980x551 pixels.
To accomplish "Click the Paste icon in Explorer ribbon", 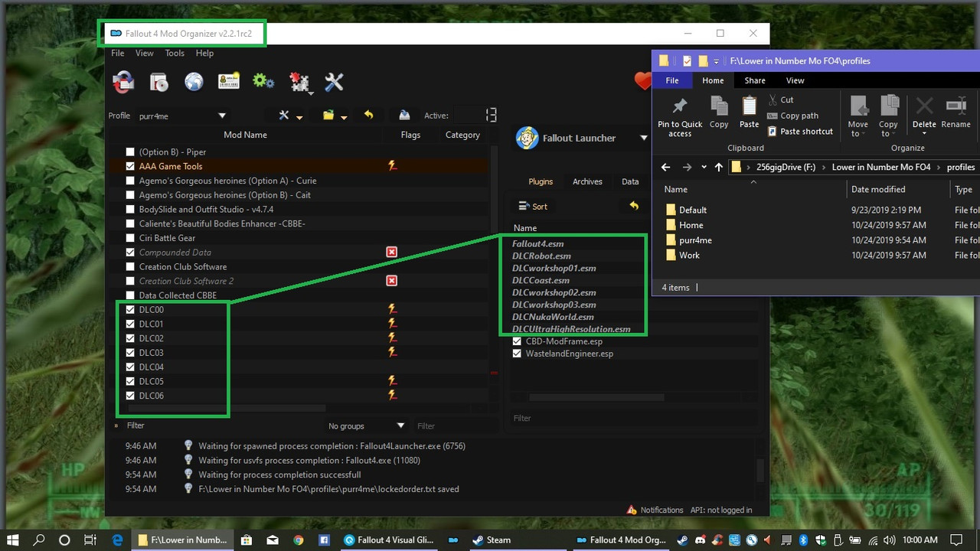I will (750, 112).
